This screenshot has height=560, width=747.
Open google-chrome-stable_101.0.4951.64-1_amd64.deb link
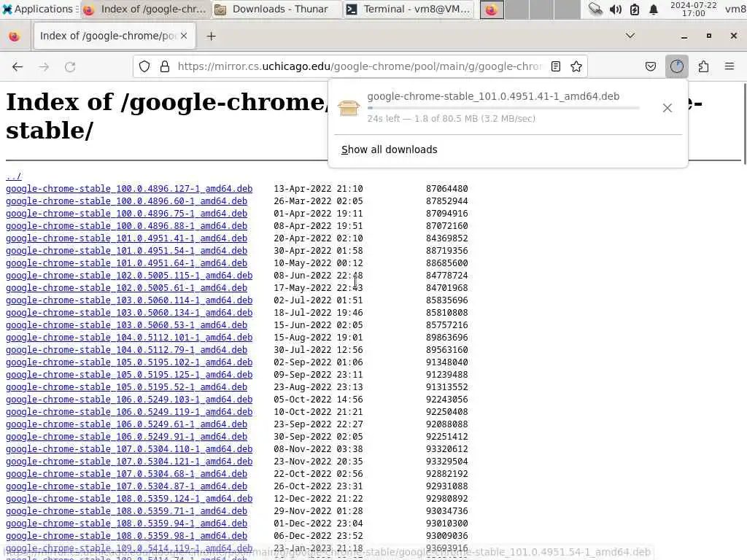(x=127, y=262)
